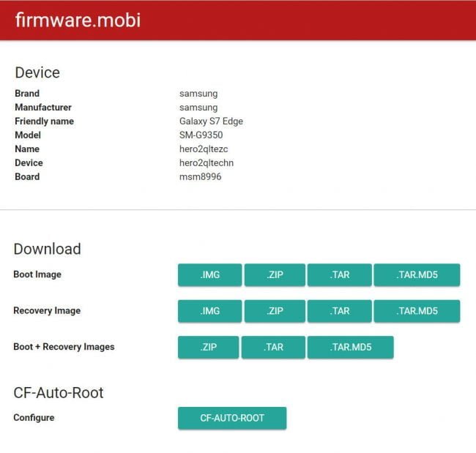Download Recovery Image as .TAR.MD5
476x453 pixels.
(x=417, y=311)
